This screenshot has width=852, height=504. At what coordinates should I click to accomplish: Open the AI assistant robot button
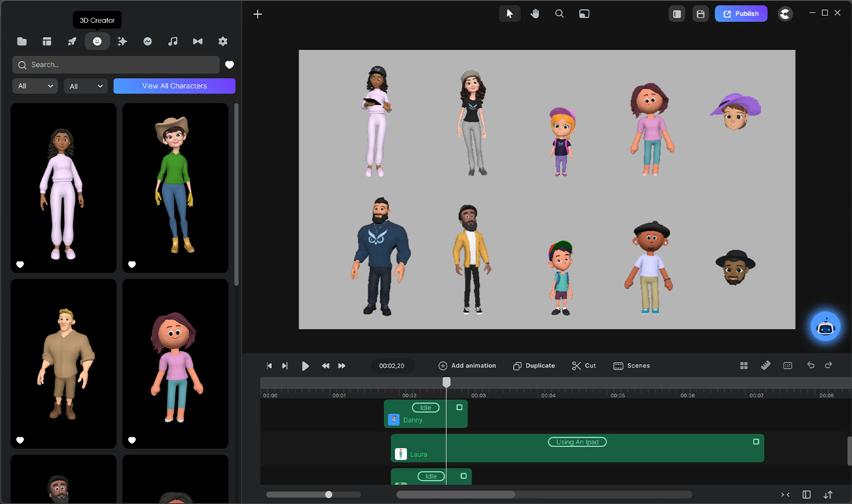point(825,327)
